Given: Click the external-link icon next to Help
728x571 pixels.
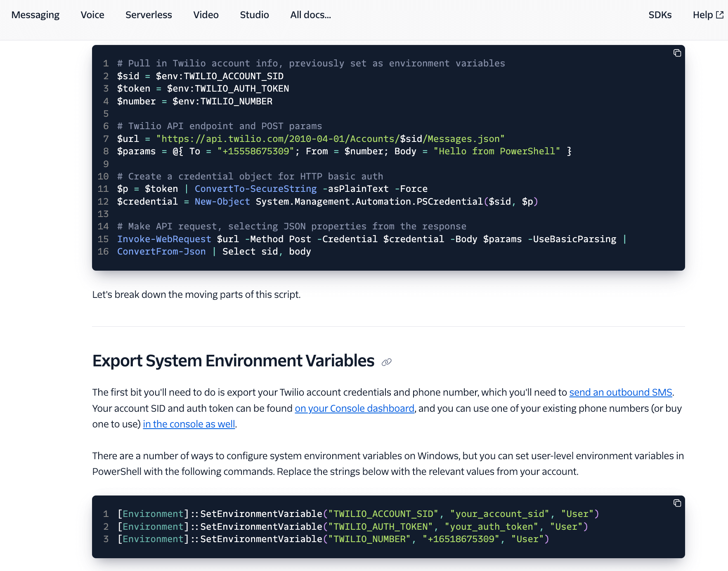Looking at the screenshot, I should tap(720, 14).
